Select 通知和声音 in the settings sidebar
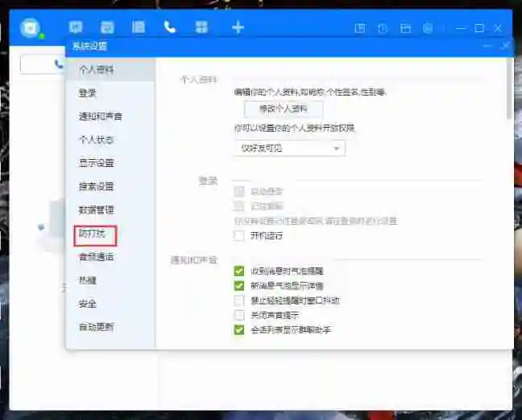 (111, 116)
